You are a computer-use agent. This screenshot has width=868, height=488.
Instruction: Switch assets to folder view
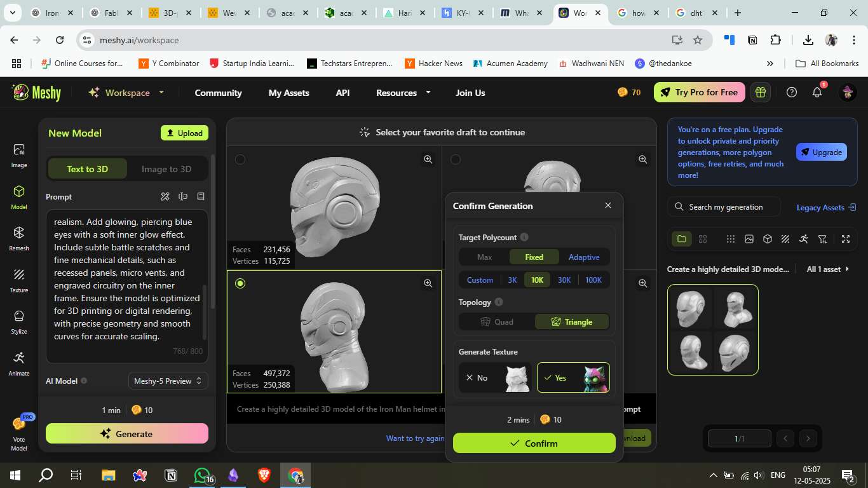(682, 239)
